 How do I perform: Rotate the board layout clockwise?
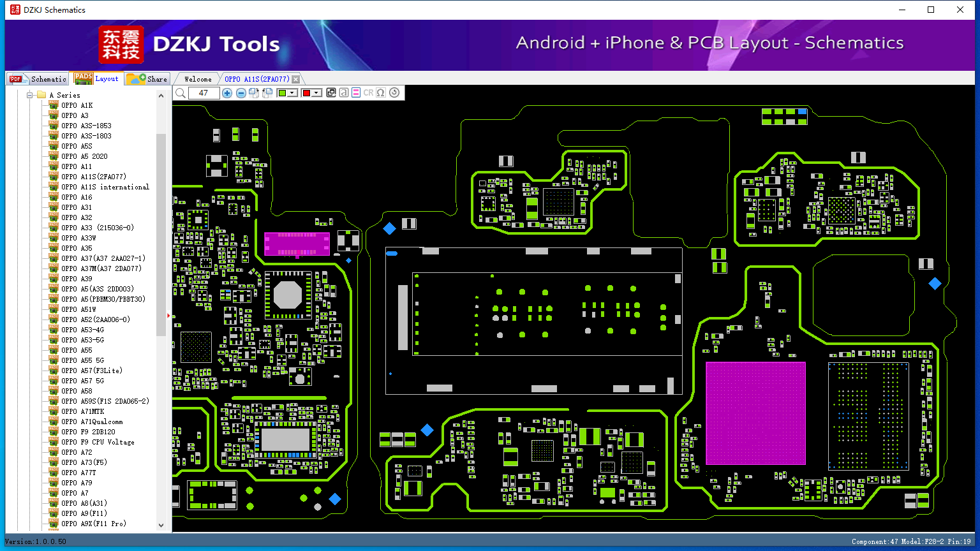254,93
